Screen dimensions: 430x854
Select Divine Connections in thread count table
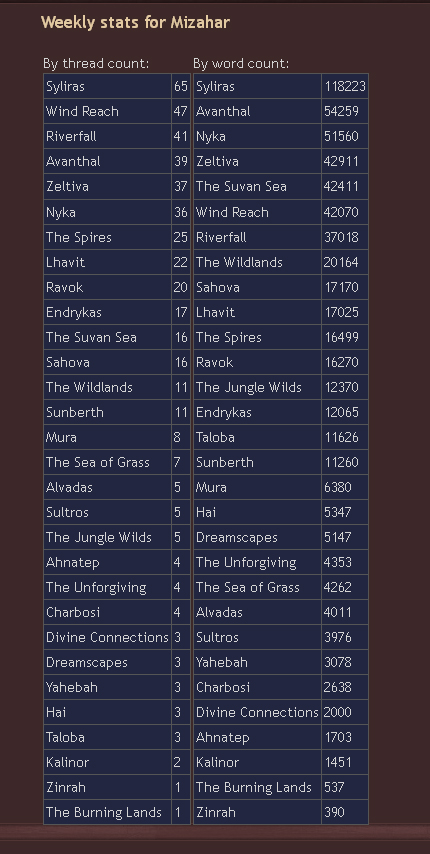[107, 637]
